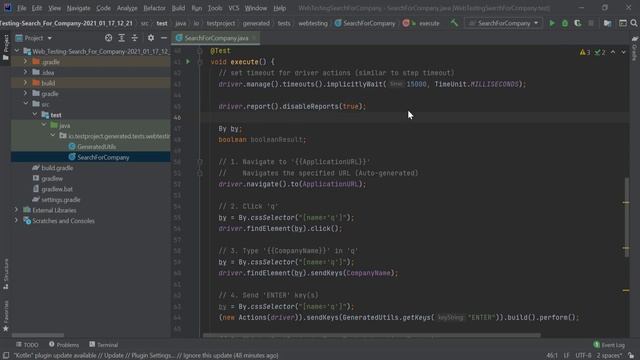Go to previous highlighted error arrow
640x360 pixels.
point(613,52)
